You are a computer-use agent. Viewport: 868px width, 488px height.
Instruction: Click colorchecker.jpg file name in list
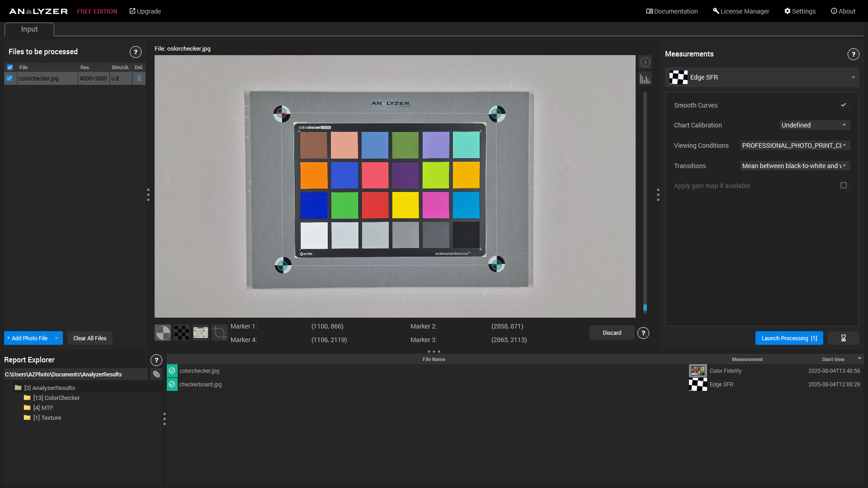(38, 79)
